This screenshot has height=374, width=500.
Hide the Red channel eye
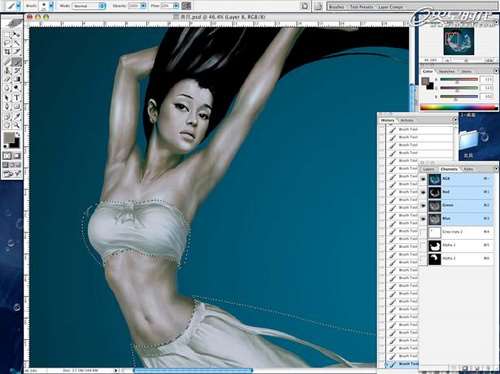coord(423,192)
